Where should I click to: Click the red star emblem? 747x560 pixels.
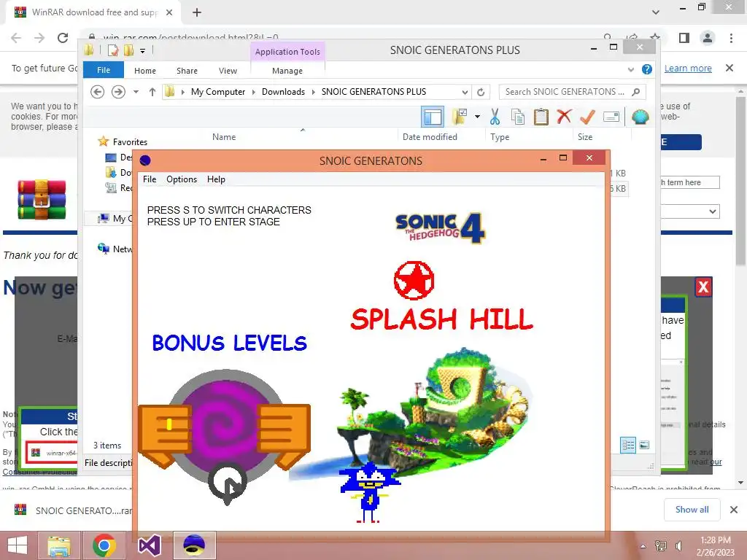pyautogui.click(x=414, y=281)
